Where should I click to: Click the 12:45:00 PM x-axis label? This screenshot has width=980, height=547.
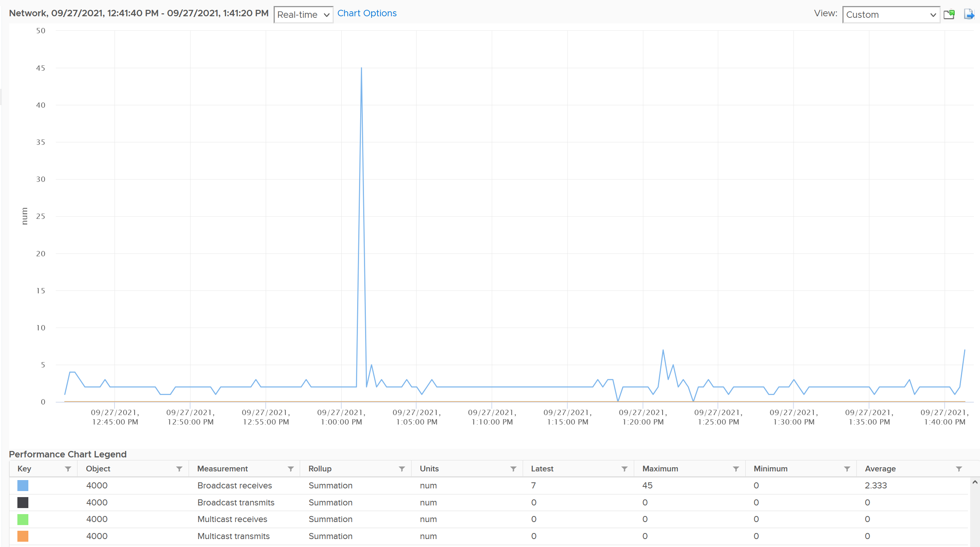(x=115, y=417)
